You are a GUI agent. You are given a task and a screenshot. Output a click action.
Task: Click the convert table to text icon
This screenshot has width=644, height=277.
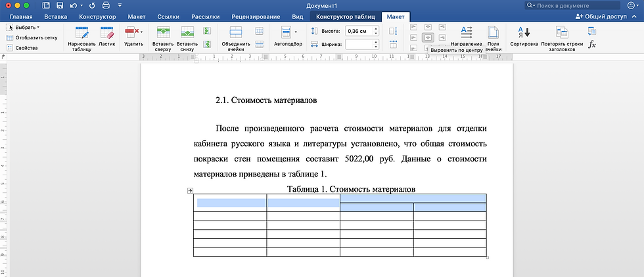click(x=592, y=31)
